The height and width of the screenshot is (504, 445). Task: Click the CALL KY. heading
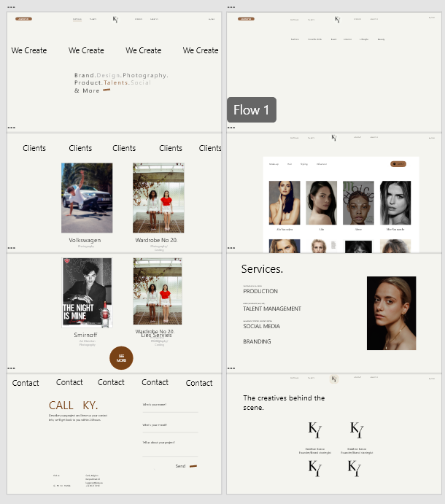tap(73, 406)
